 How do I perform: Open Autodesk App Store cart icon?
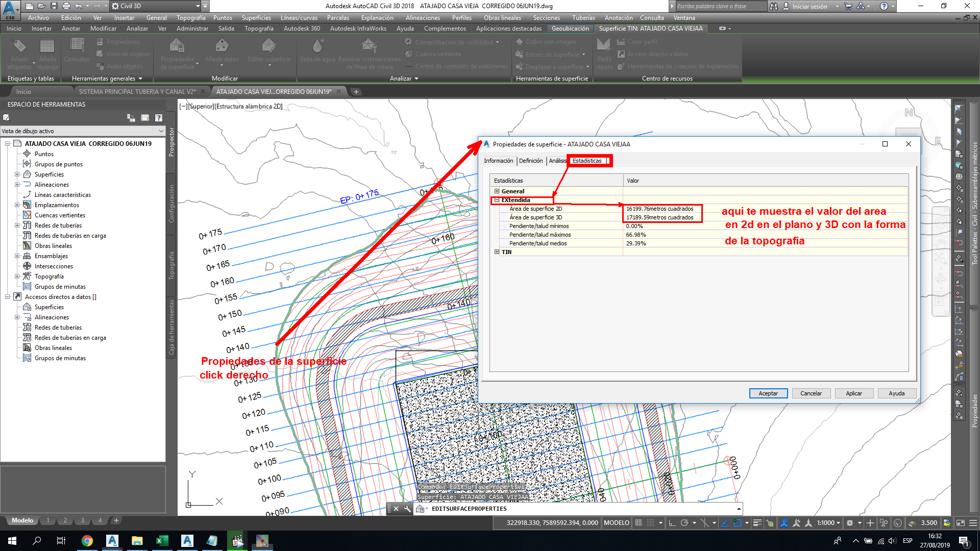[x=848, y=6]
